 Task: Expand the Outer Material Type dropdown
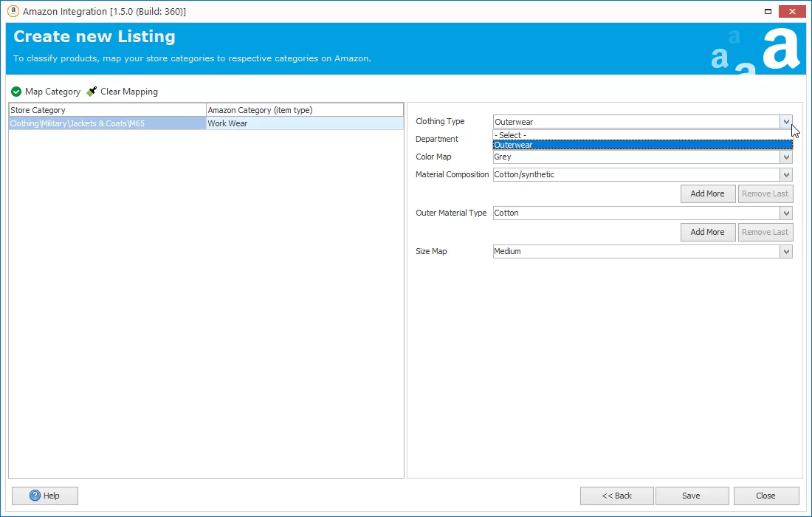pos(786,213)
